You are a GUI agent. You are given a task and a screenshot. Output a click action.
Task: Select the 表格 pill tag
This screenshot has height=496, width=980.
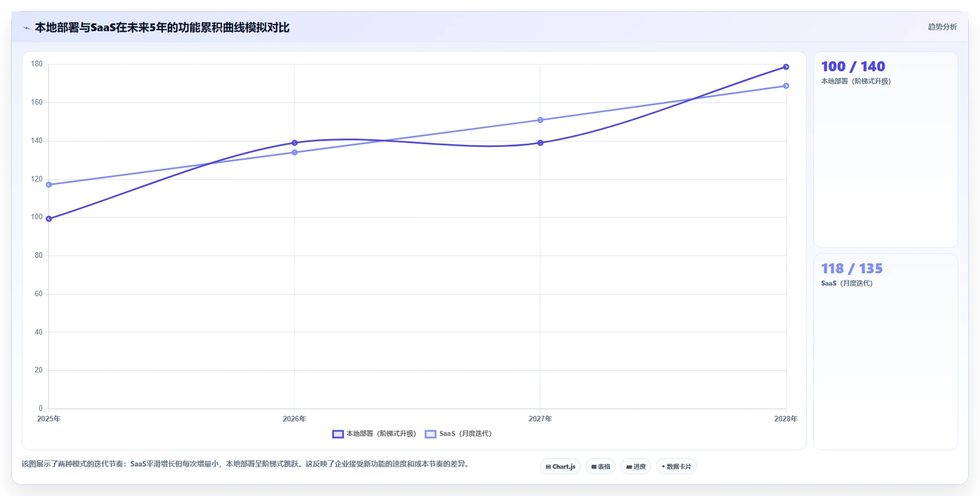pos(601,466)
